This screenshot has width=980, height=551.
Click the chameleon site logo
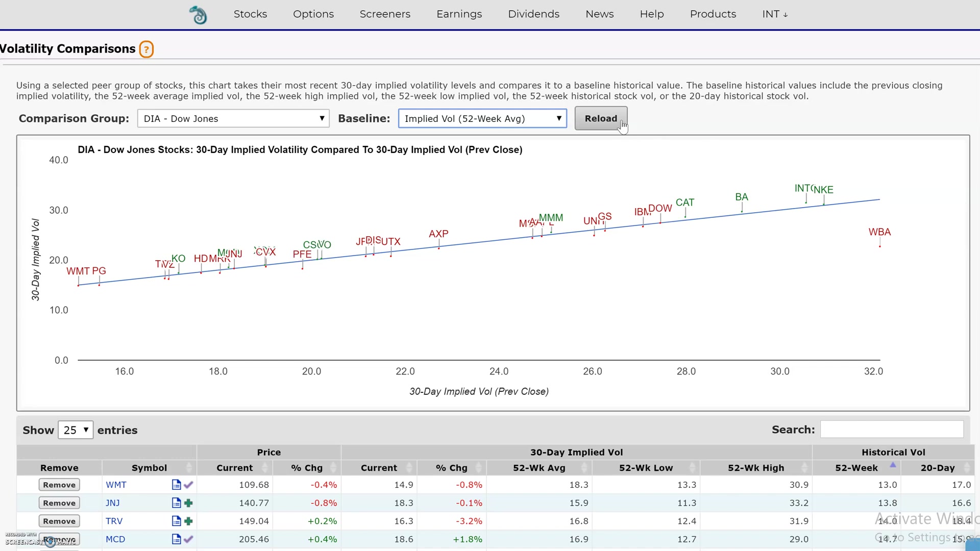[198, 15]
